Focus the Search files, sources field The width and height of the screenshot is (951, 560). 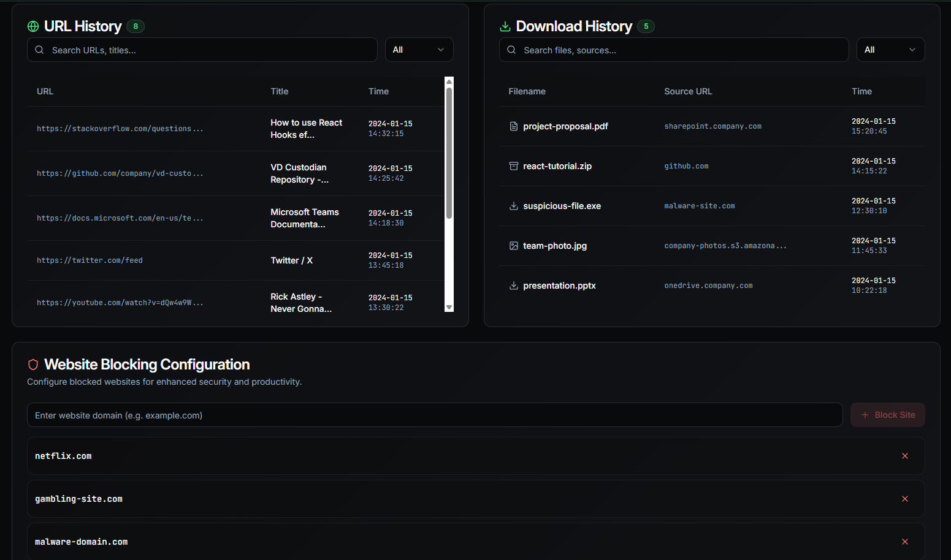(681, 50)
